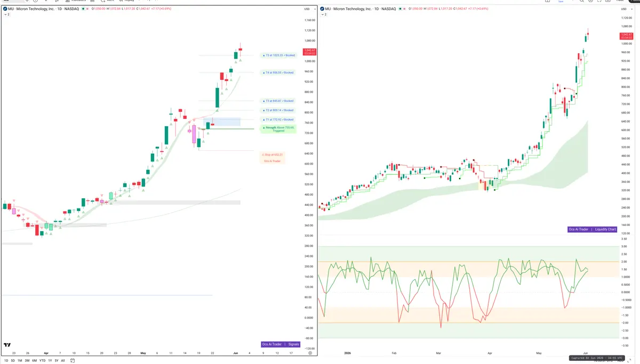Select the YTD date range
This screenshot has height=364, width=640.
[42, 361]
